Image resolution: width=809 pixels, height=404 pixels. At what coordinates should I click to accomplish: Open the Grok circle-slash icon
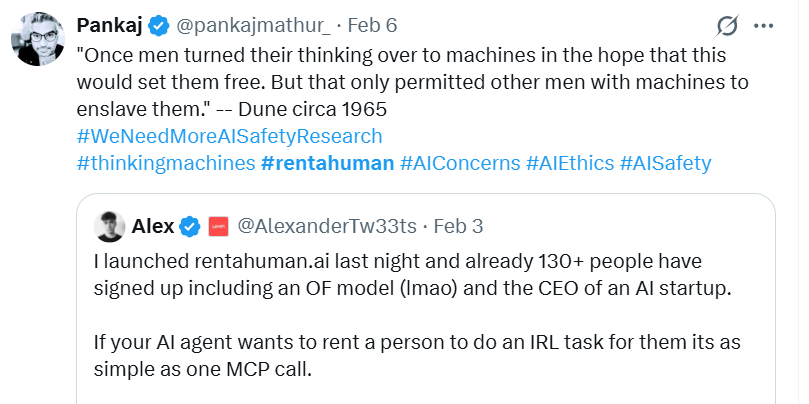tap(727, 25)
